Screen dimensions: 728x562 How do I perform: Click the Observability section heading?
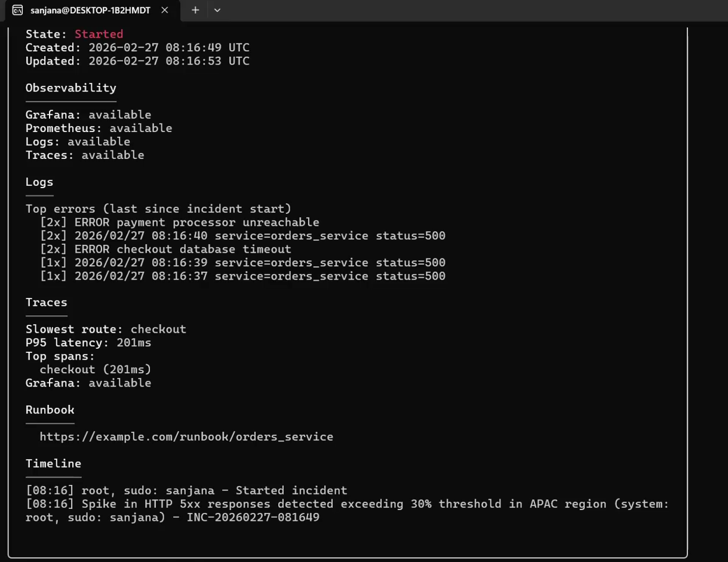[x=70, y=88]
